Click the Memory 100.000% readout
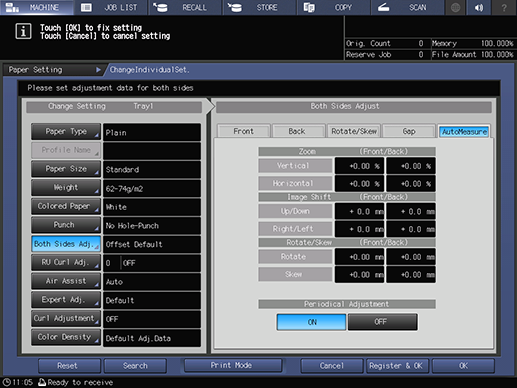 click(x=473, y=43)
